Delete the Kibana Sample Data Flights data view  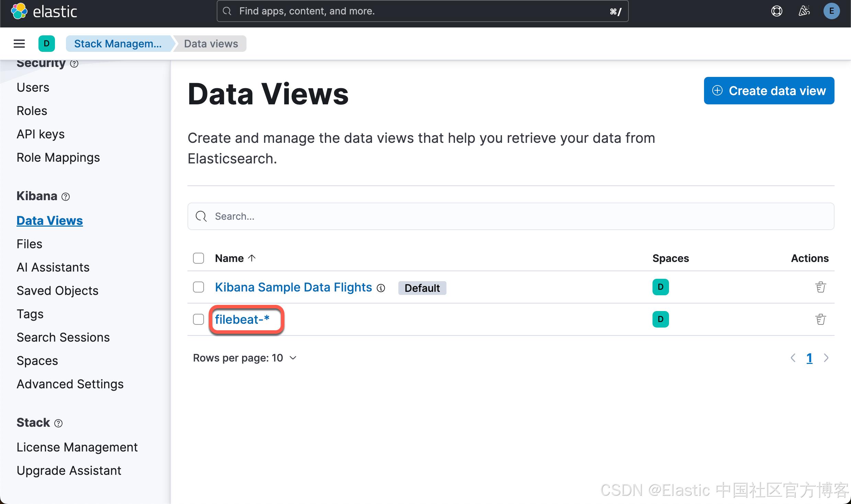click(x=820, y=287)
